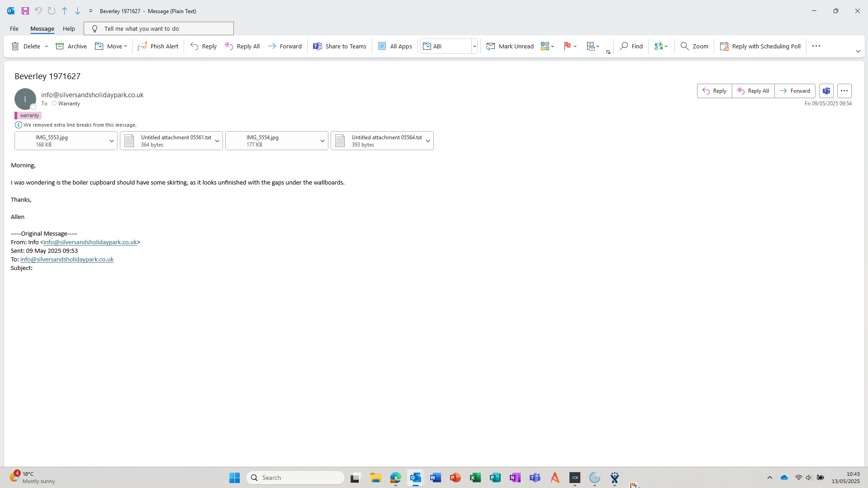
Task: Open Excel from the Windows taskbar
Action: [x=475, y=478]
